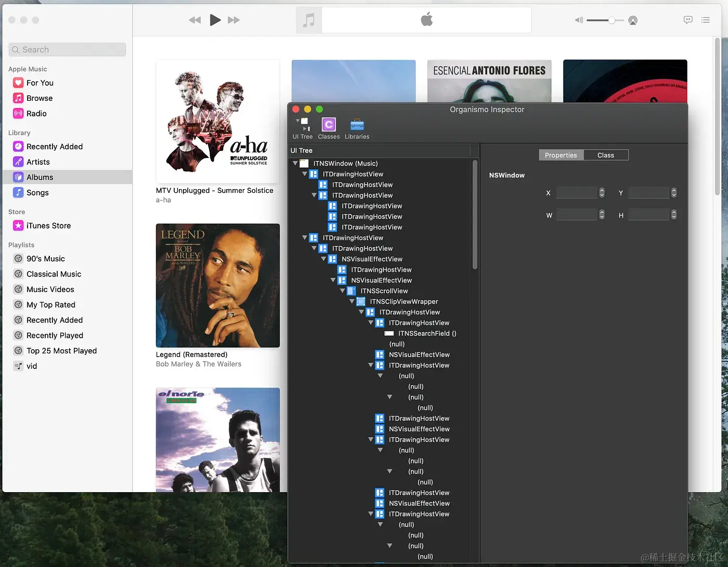Click the speaker volume icon
The width and height of the screenshot is (728, 567).
point(579,20)
